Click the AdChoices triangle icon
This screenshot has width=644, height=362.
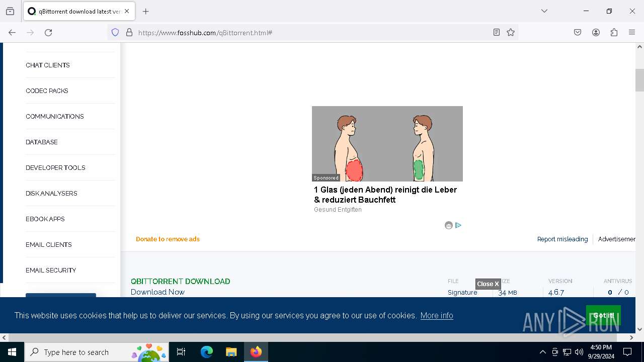coord(458,225)
